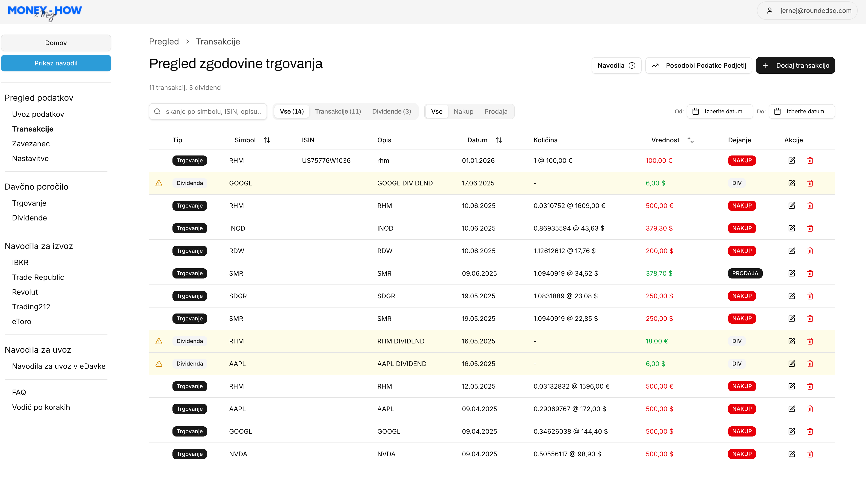This screenshot has height=504, width=866.
Task: Filter by Nakup only
Action: click(x=463, y=111)
